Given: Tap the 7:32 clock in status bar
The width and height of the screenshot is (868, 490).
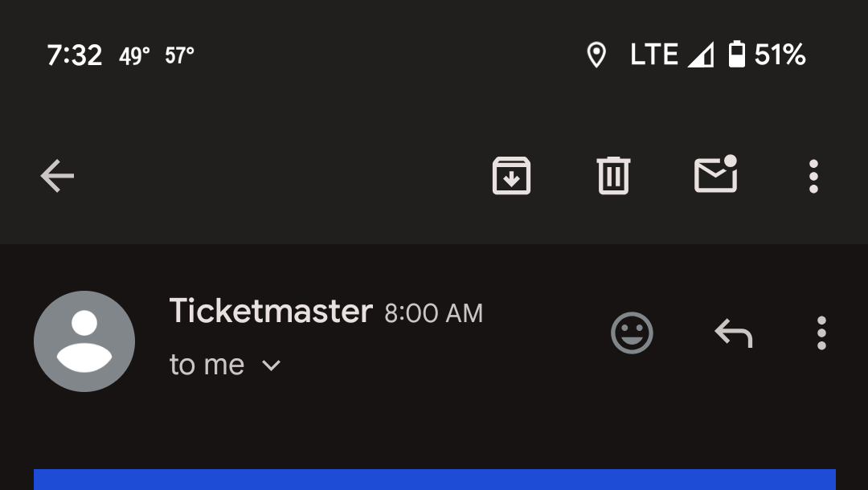Looking at the screenshot, I should (75, 55).
